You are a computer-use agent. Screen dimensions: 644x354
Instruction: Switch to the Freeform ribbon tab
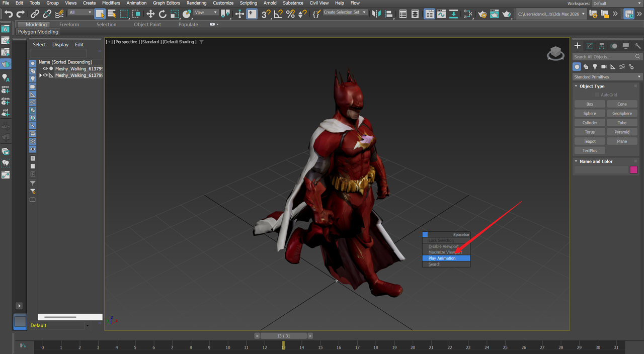(x=69, y=24)
